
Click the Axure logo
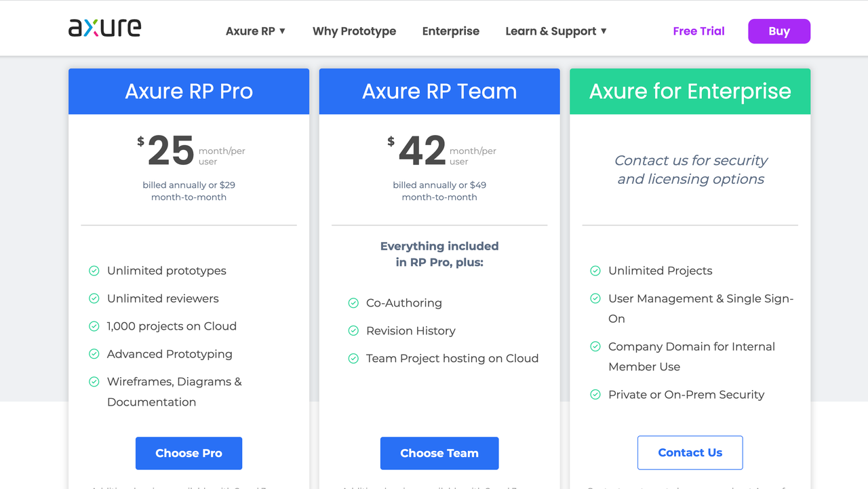105,28
